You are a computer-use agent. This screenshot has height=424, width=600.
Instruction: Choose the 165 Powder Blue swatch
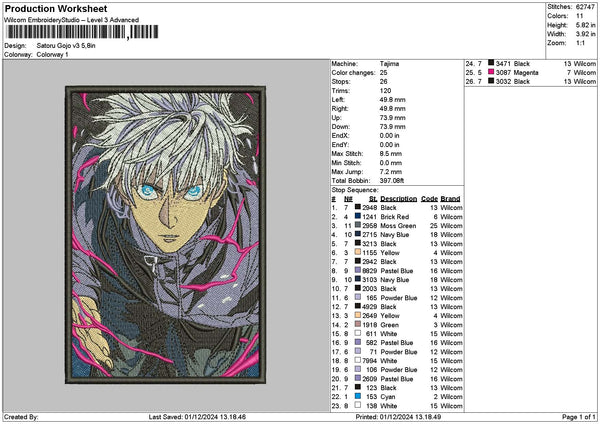pos(357,297)
